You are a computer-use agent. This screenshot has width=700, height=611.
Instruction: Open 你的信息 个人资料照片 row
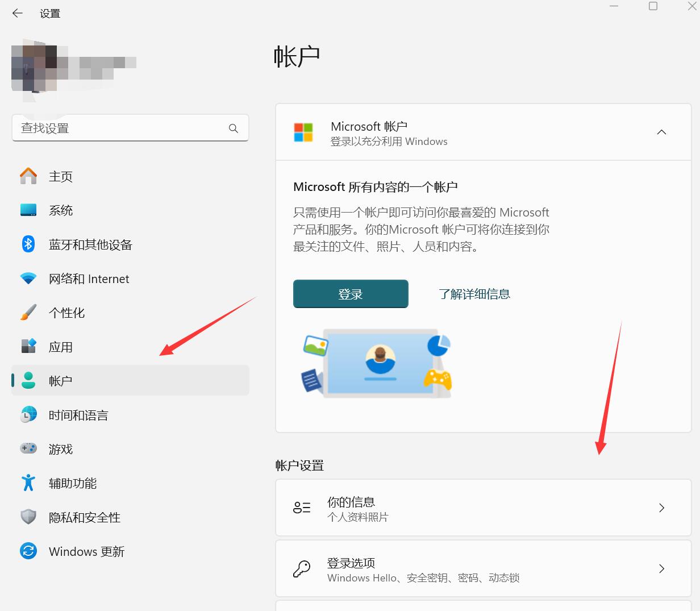click(484, 508)
